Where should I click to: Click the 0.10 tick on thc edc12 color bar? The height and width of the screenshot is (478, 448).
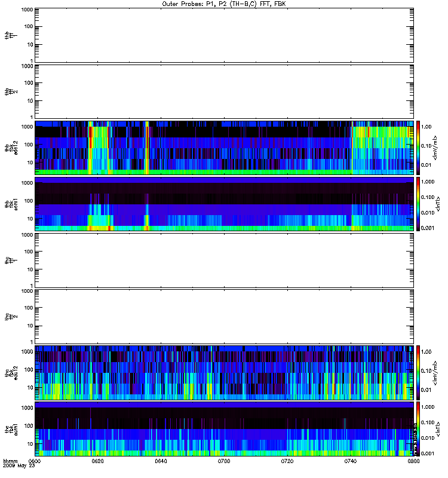click(426, 371)
